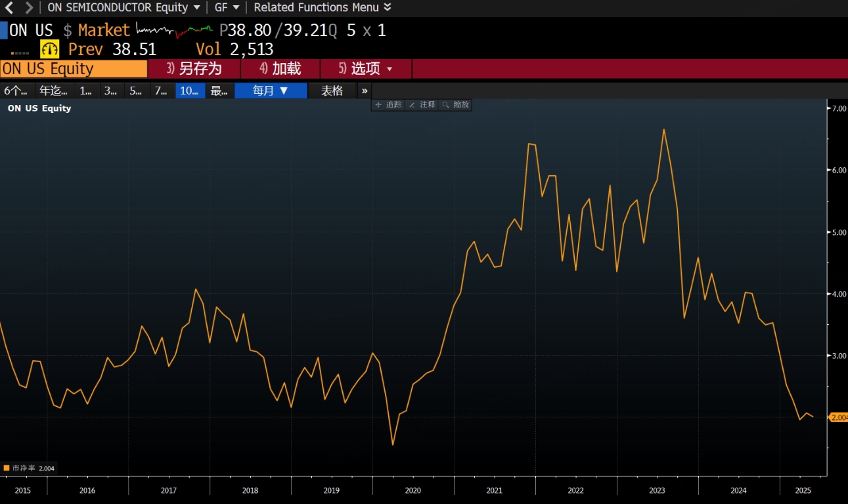
Task: Click 加载 (load) button
Action: pyautogui.click(x=280, y=69)
